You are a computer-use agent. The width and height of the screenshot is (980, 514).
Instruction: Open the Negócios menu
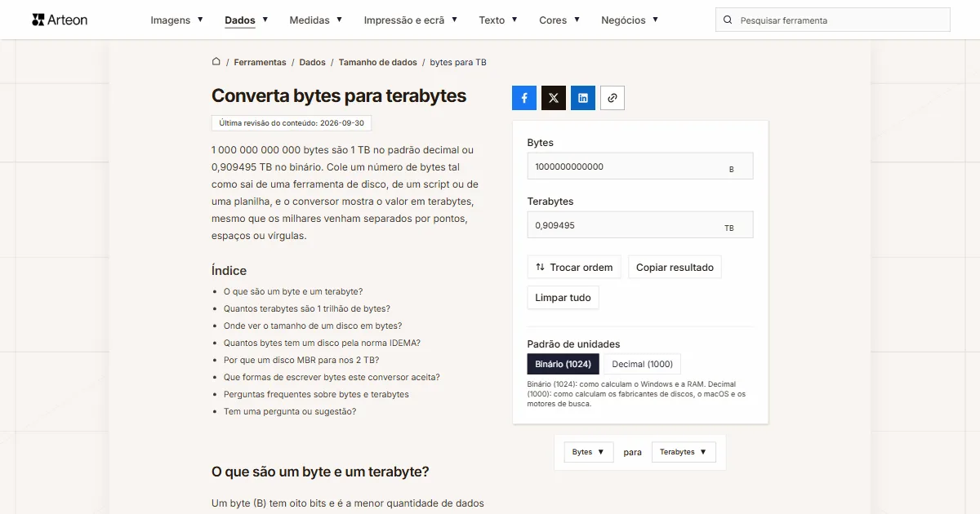click(x=630, y=20)
